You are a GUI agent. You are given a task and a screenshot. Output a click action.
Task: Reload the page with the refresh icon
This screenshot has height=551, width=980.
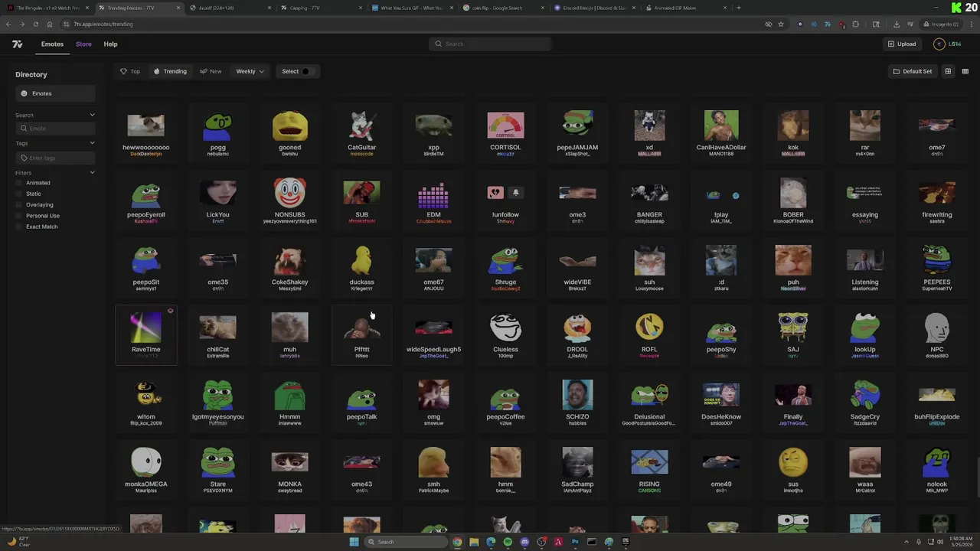click(35, 24)
